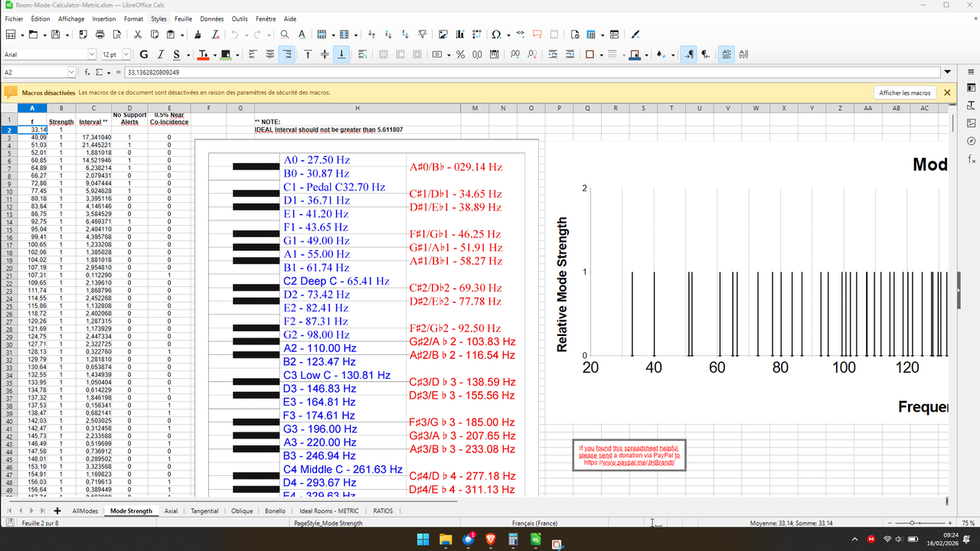This screenshot has height=551, width=980.
Task: Click the Insert Hyperlink icon
Action: [x=521, y=34]
